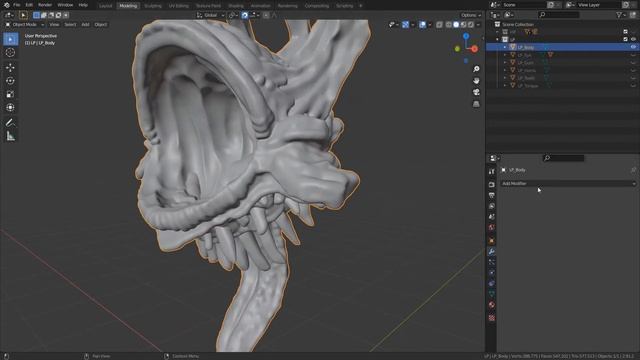Image resolution: width=640 pixels, height=360 pixels.
Task: Open the Window menu
Action: pyautogui.click(x=65, y=5)
